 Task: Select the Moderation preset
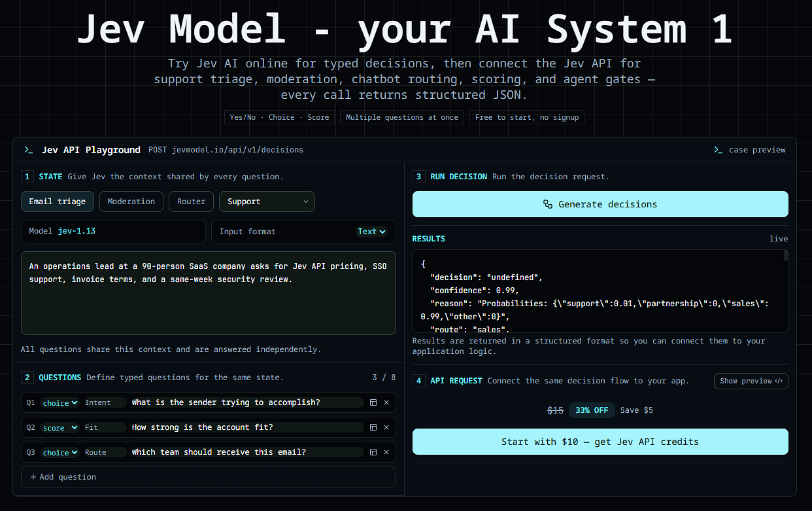[131, 202]
